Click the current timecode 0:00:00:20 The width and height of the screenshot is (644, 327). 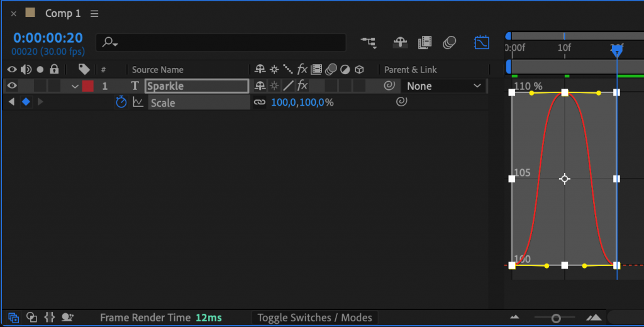[x=48, y=38]
